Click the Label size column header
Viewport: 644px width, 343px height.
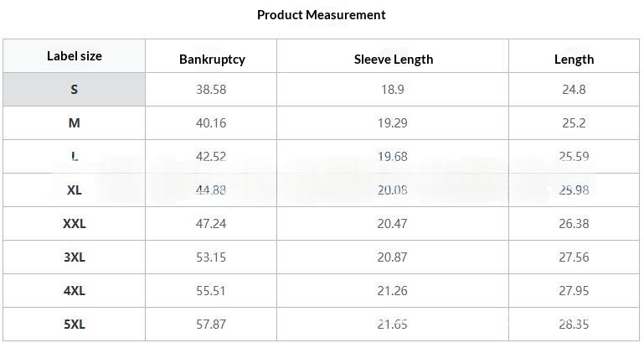click(75, 56)
